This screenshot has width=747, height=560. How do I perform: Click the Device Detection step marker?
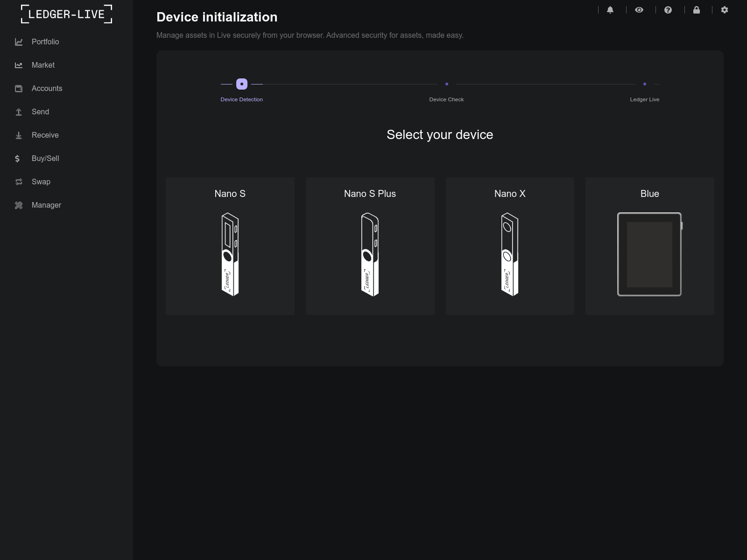pyautogui.click(x=242, y=84)
